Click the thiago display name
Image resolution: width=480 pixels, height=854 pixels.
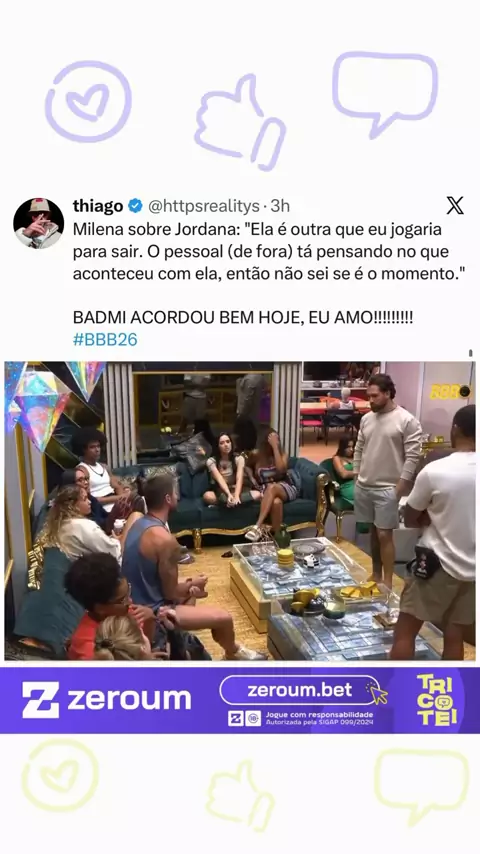click(x=98, y=206)
